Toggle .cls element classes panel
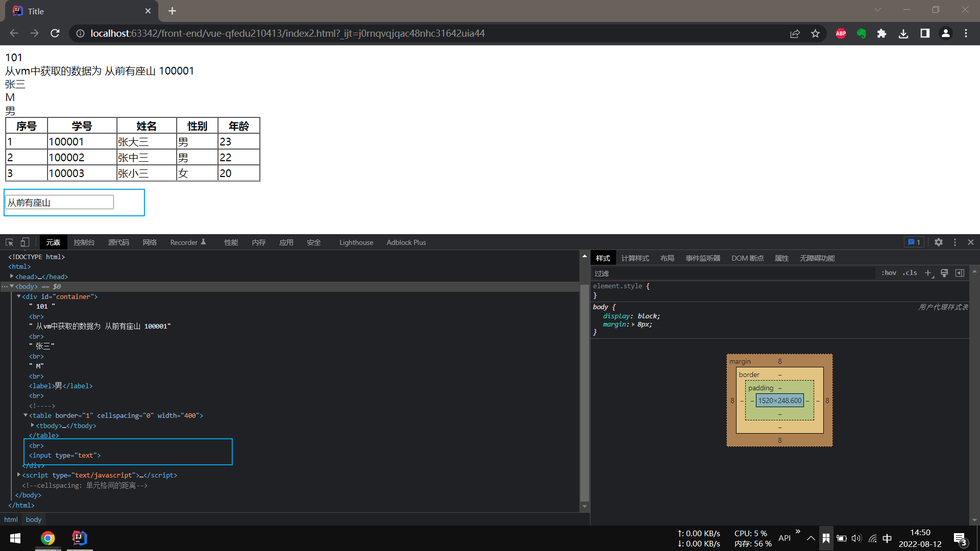The height and width of the screenshot is (551, 980). point(910,273)
